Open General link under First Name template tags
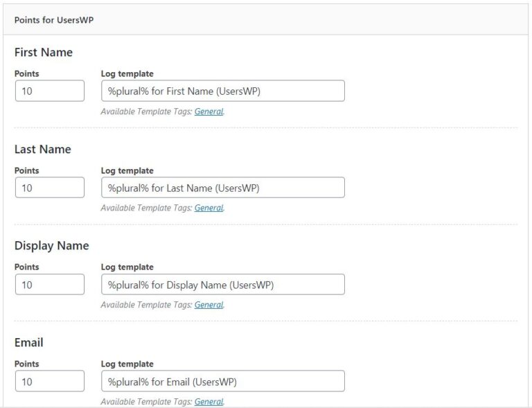This screenshot has width=532, height=408. (209, 112)
